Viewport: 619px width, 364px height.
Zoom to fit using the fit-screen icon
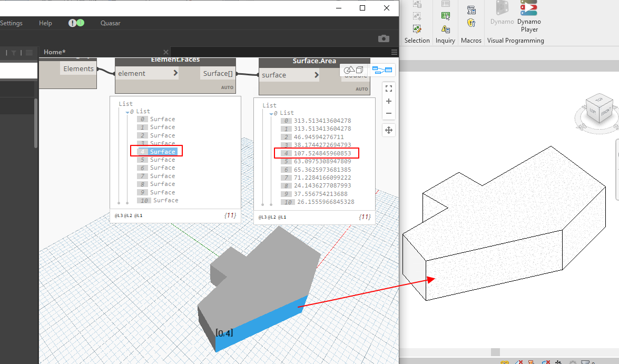[389, 88]
